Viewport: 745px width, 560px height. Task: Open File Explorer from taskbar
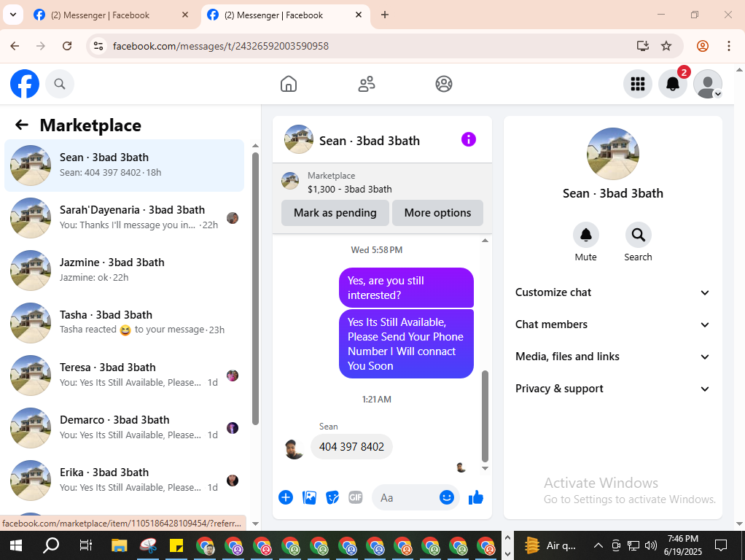point(119,545)
